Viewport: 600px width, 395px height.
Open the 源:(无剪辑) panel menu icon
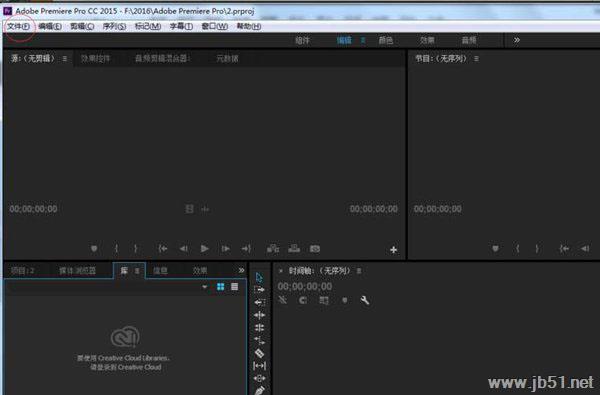(65, 59)
